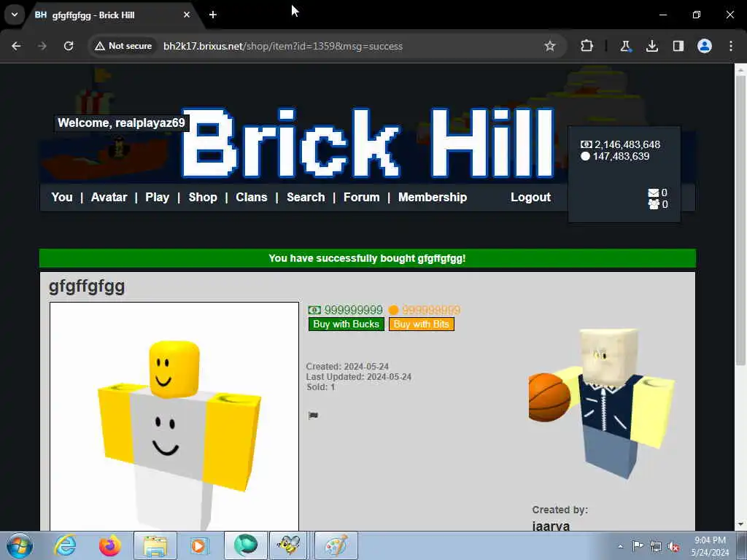
Task: Navigate to the Shop
Action: [203, 197]
